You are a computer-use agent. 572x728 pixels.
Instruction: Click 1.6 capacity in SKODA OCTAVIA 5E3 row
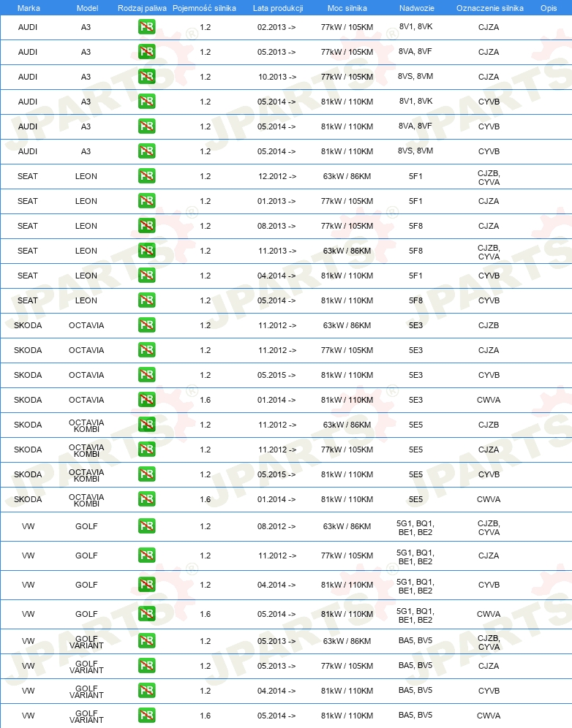coord(205,400)
